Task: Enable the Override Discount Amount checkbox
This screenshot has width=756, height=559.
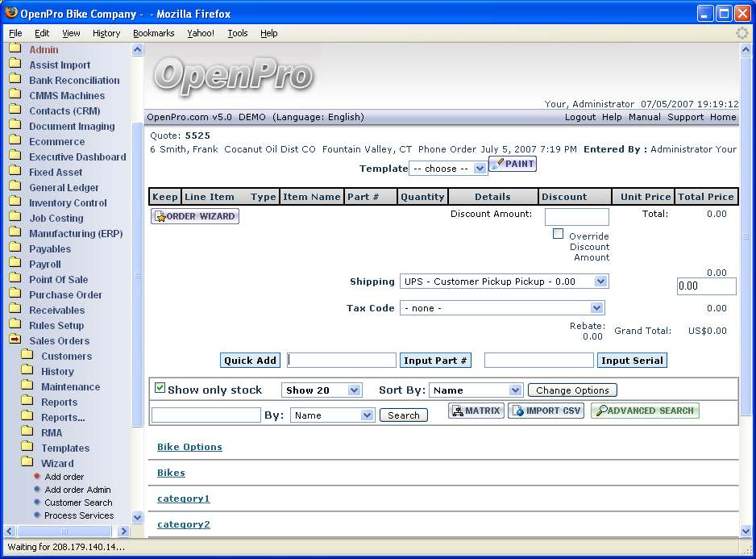Action: (558, 234)
